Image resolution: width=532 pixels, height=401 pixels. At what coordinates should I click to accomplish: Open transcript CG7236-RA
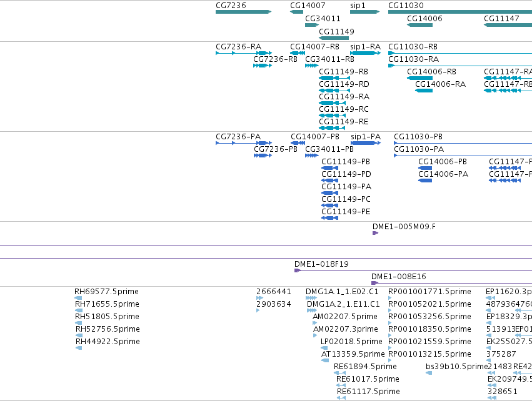pyautogui.click(x=244, y=53)
